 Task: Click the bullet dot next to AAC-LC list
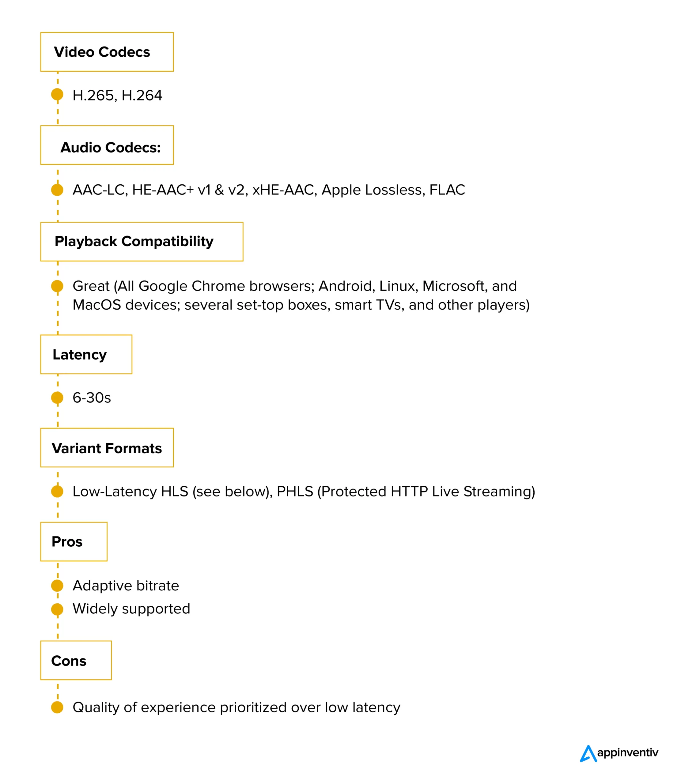57,190
